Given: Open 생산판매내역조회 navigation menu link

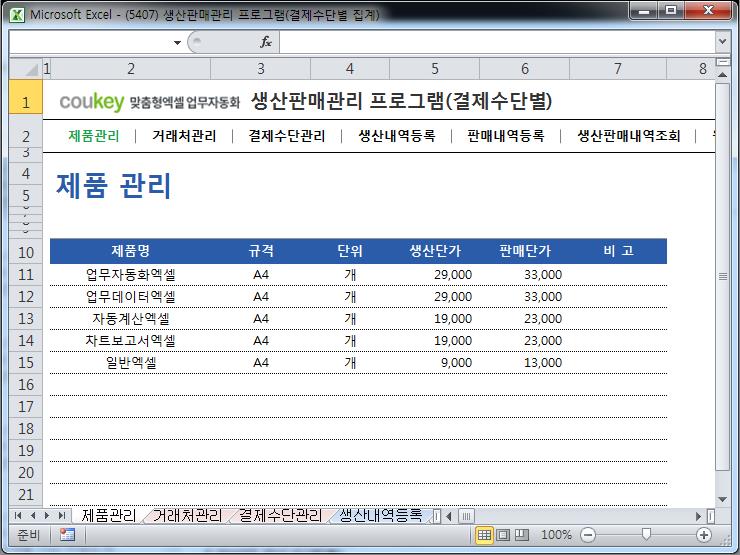Looking at the screenshot, I should 629,136.
